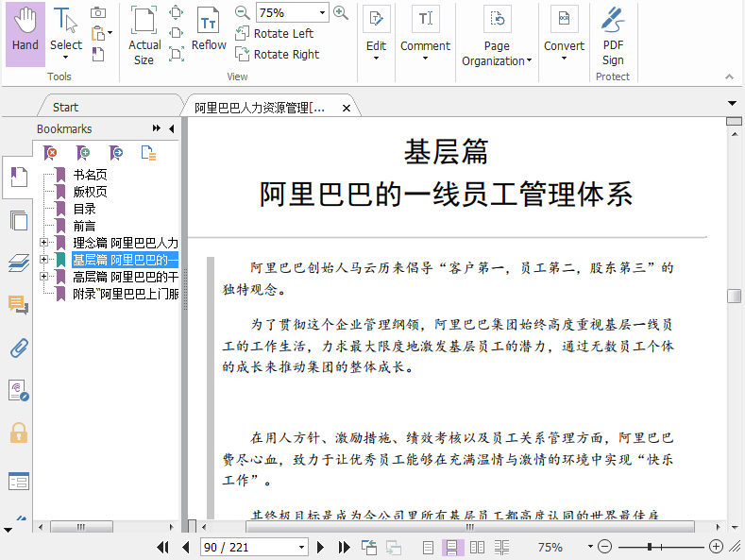The height and width of the screenshot is (560, 745).
Task: Go to the next page
Action: pos(321,547)
